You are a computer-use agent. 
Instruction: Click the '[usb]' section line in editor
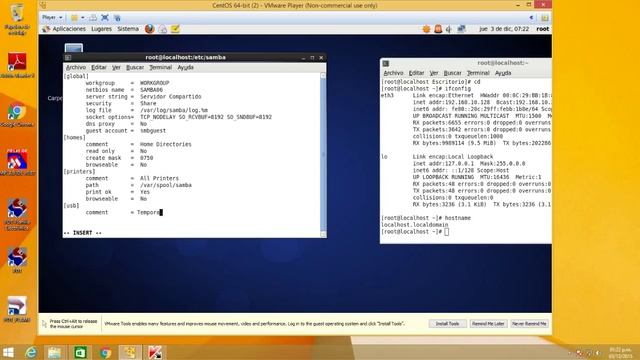pyautogui.click(x=71, y=205)
